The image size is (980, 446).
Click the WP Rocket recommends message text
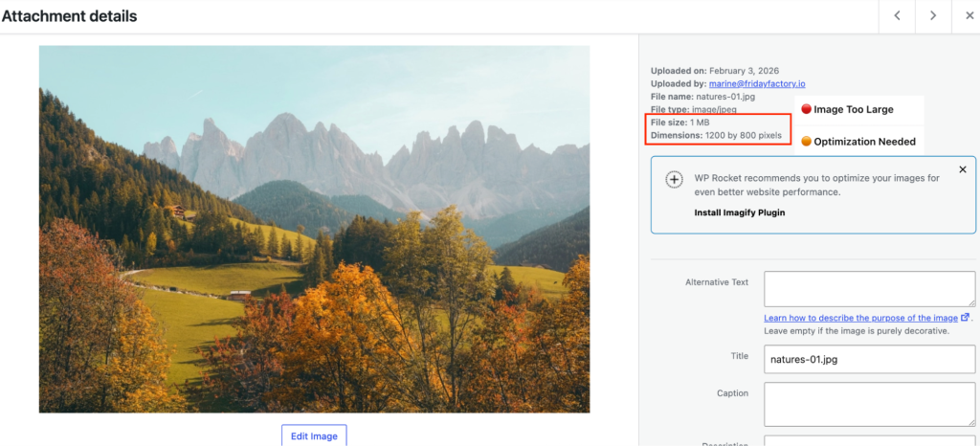(x=817, y=185)
